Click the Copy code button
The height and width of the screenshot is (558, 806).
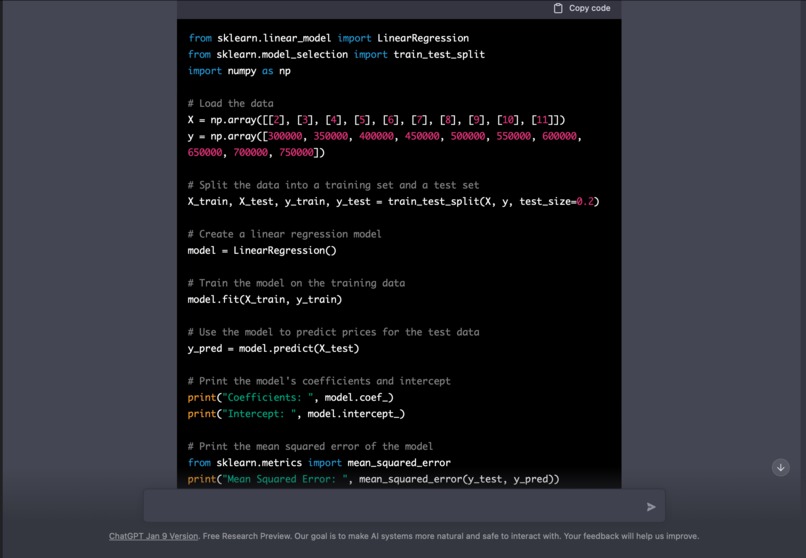pyautogui.click(x=582, y=8)
